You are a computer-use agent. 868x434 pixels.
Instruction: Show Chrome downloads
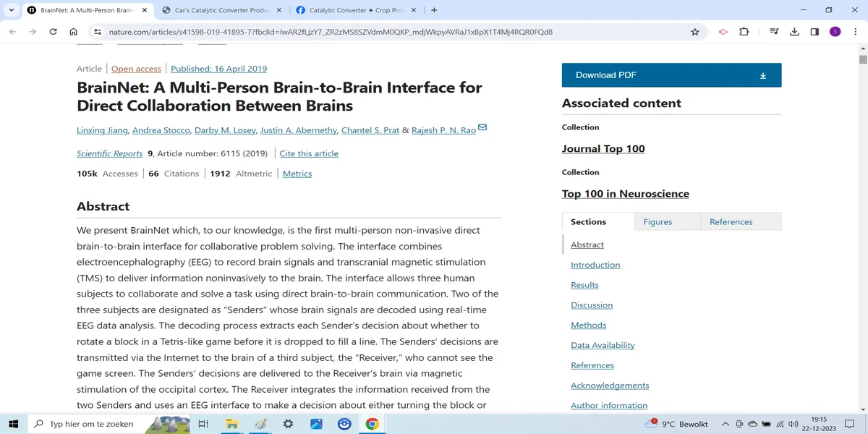pos(794,32)
